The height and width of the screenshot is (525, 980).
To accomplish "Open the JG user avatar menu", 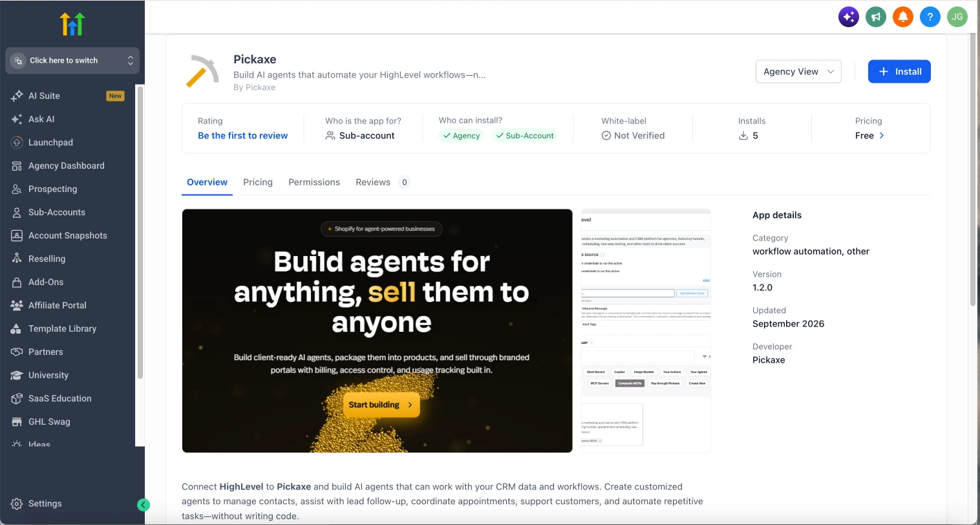I will 957,17.
